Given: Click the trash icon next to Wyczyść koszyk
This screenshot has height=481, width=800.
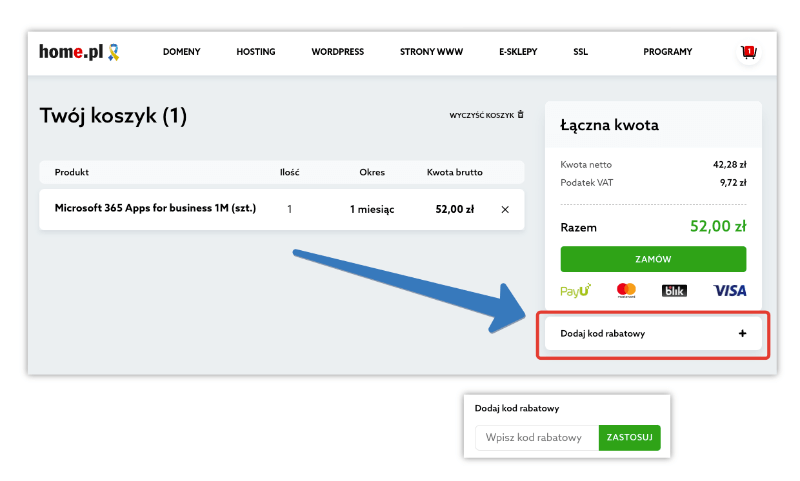Looking at the screenshot, I should point(520,116).
